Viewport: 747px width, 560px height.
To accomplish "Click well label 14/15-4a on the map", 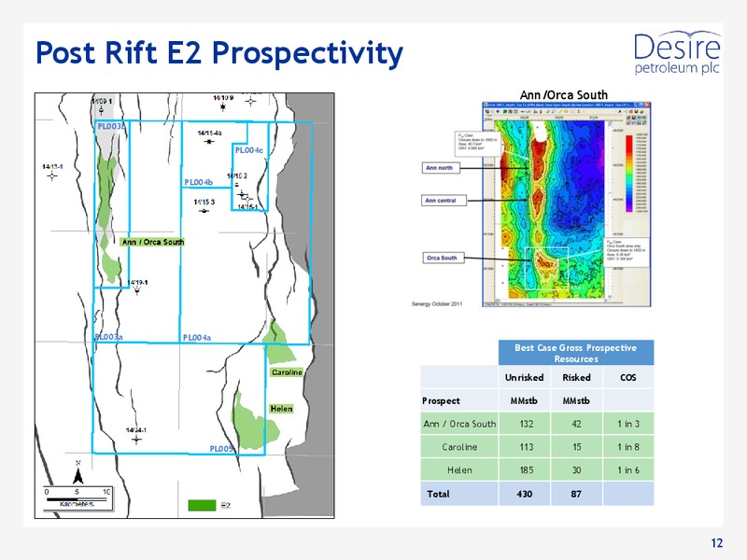I will [209, 133].
